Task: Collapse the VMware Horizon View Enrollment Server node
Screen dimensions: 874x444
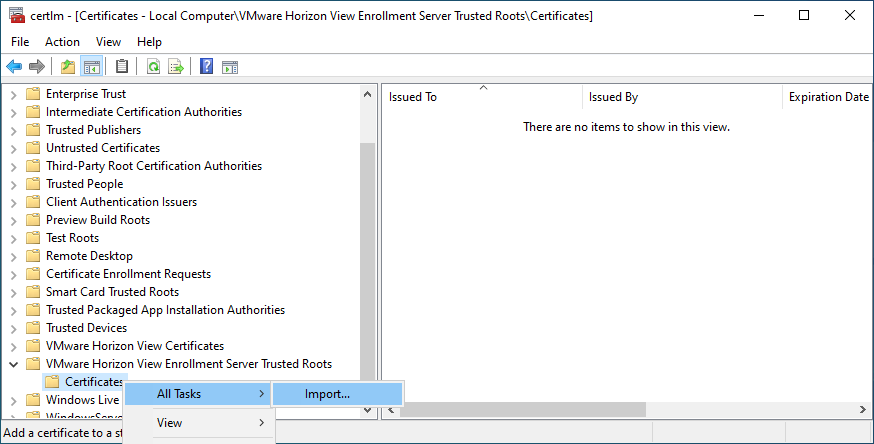Action: click(x=13, y=364)
